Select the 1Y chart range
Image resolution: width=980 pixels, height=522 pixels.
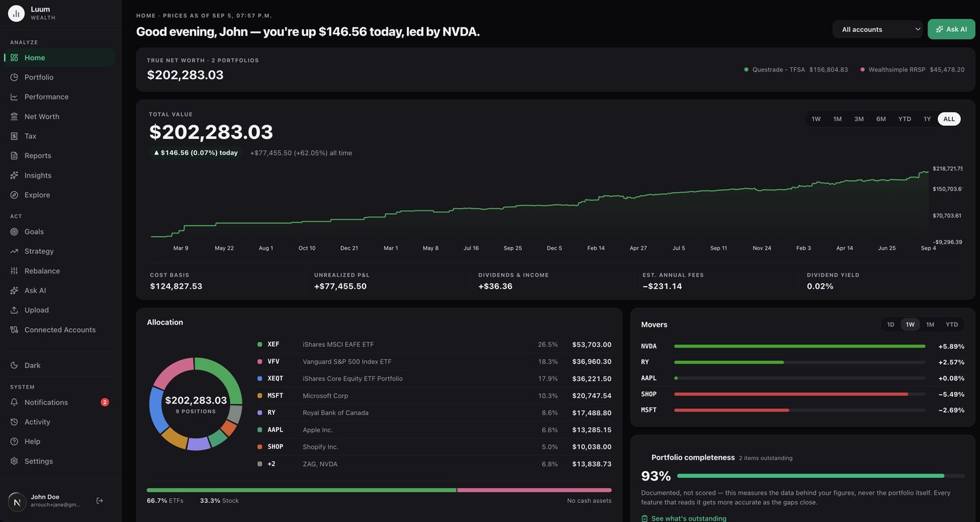coord(927,119)
